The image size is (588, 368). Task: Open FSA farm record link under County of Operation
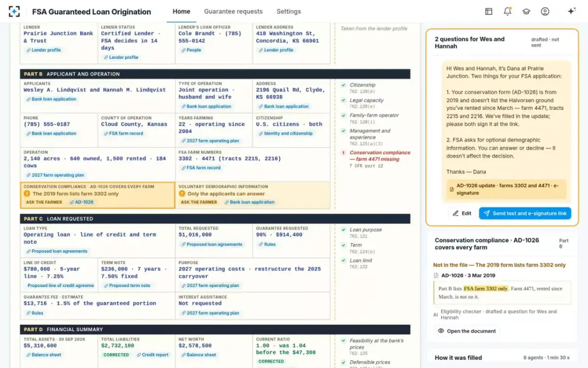click(122, 133)
